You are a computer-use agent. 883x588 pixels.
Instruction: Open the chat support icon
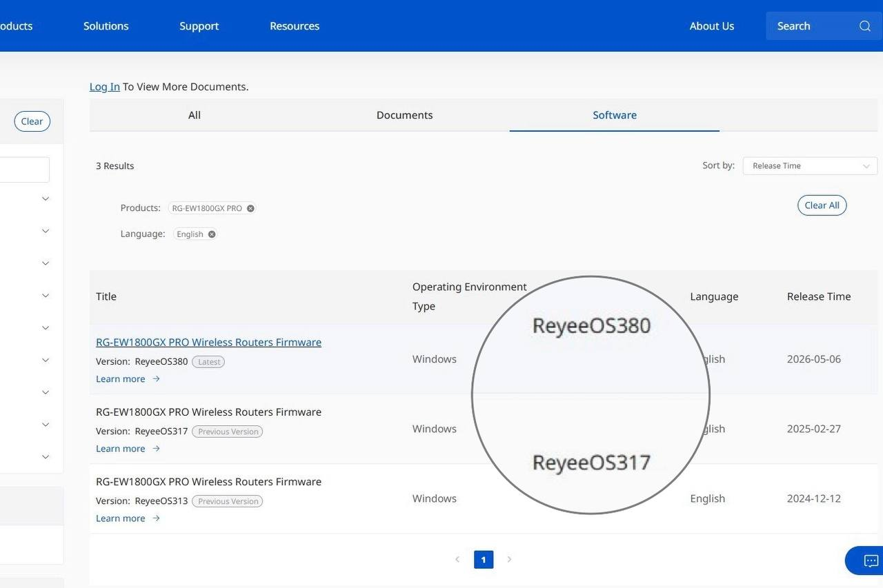coord(871,560)
